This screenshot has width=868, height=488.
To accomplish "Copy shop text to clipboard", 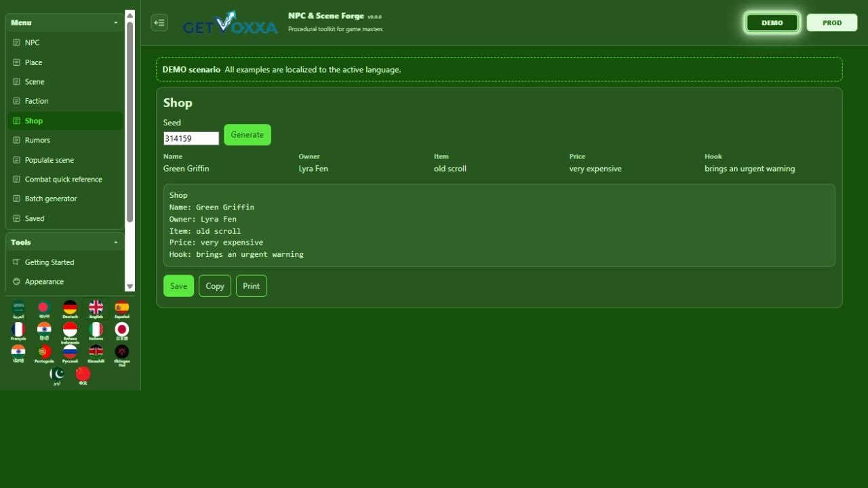I will [x=215, y=286].
